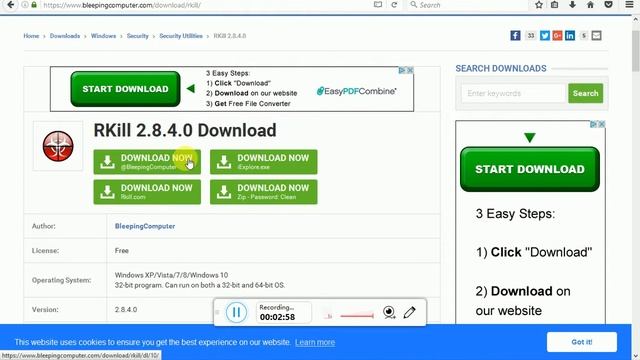Viewport: 640px width, 360px height.
Task: Share the page on Facebook
Action: tap(515, 36)
